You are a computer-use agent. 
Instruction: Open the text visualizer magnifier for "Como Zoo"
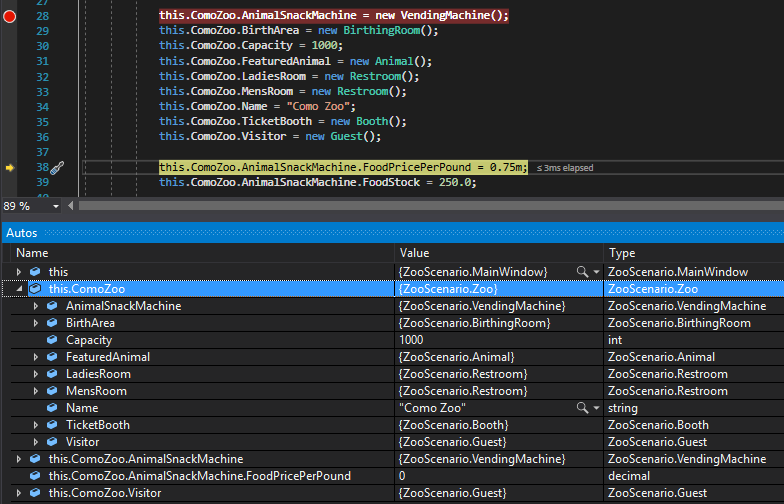[582, 408]
